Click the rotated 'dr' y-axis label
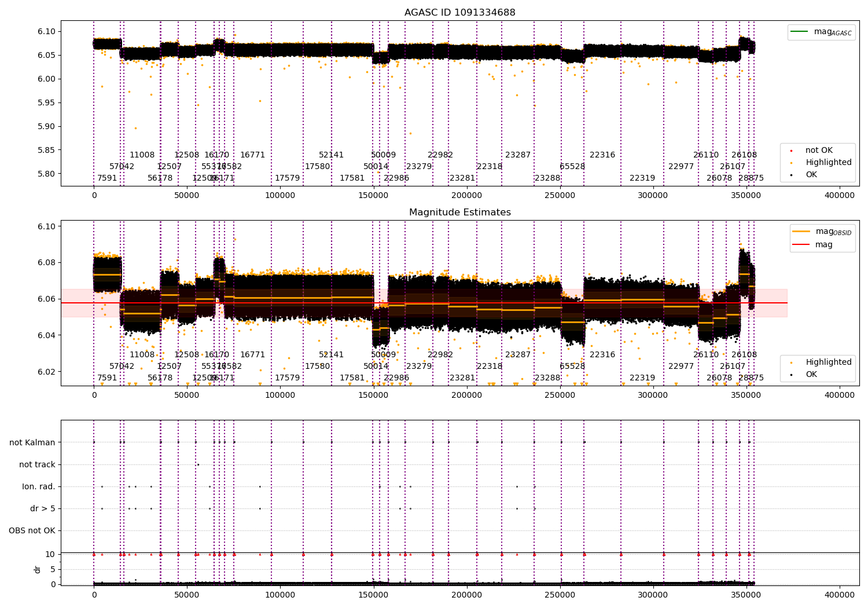868x608 pixels. 38,569
